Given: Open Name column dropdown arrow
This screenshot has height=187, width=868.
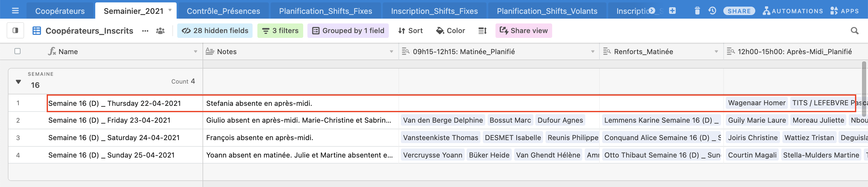Looking at the screenshot, I should [x=195, y=51].
